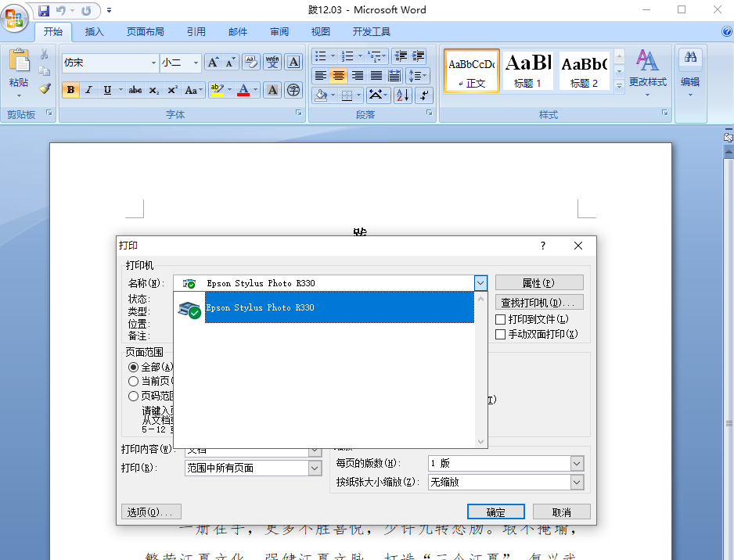
Task: Check the 手动双面打印 option
Action: (x=501, y=334)
